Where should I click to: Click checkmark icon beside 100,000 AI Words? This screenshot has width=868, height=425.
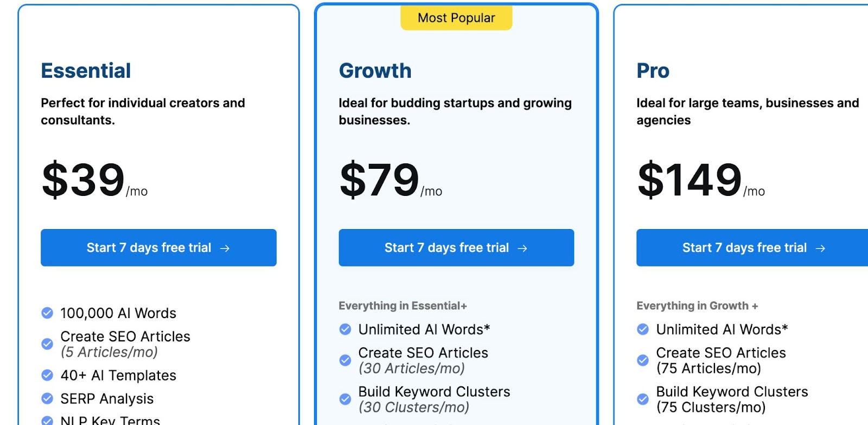(47, 313)
